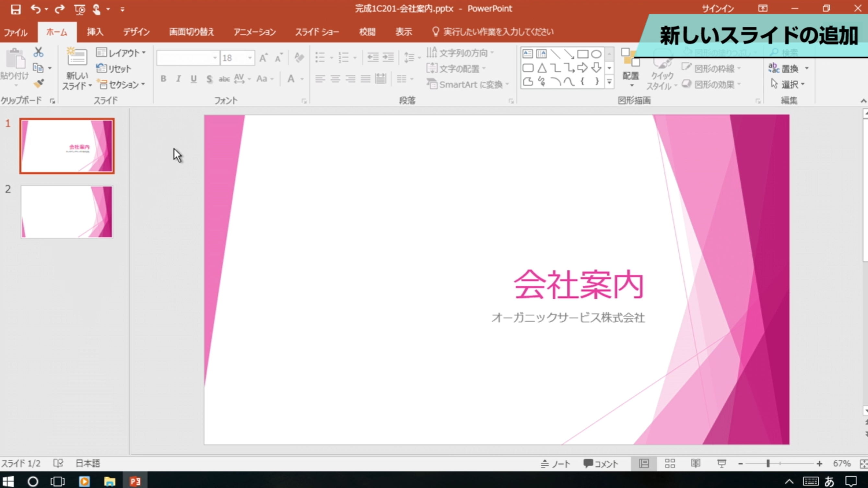The height and width of the screenshot is (488, 868).
Task: Click the リセット reset button
Action: [114, 69]
